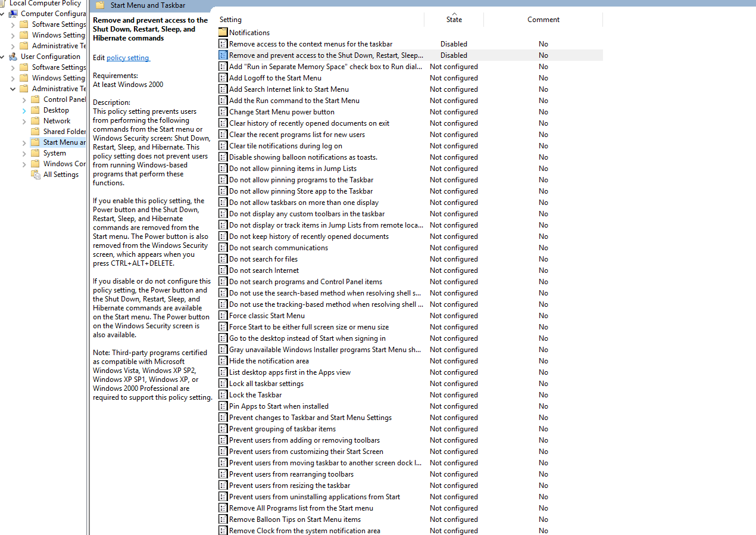Click the icon for Add Logoff to Start Menu
Viewport: 756px width, 535px height.
point(223,78)
